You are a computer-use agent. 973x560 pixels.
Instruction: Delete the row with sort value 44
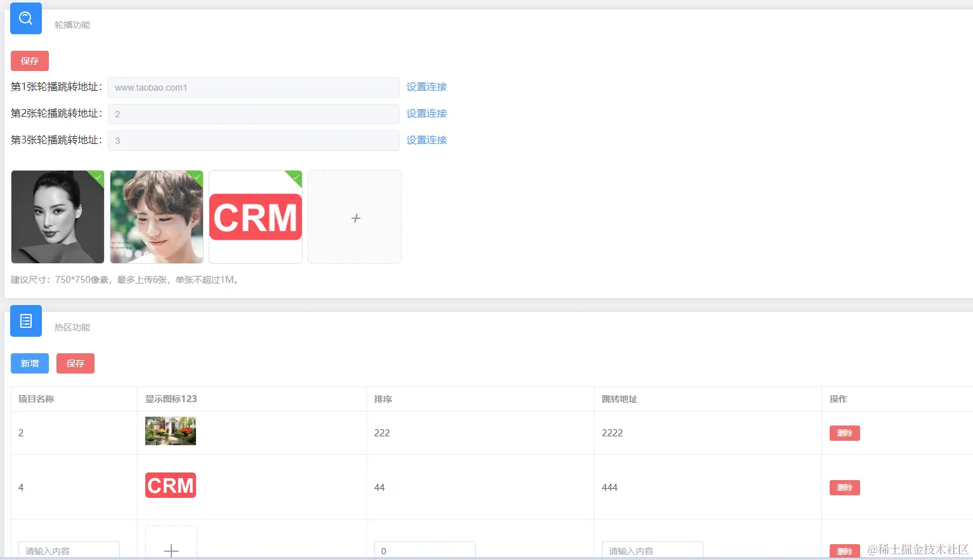tap(845, 488)
